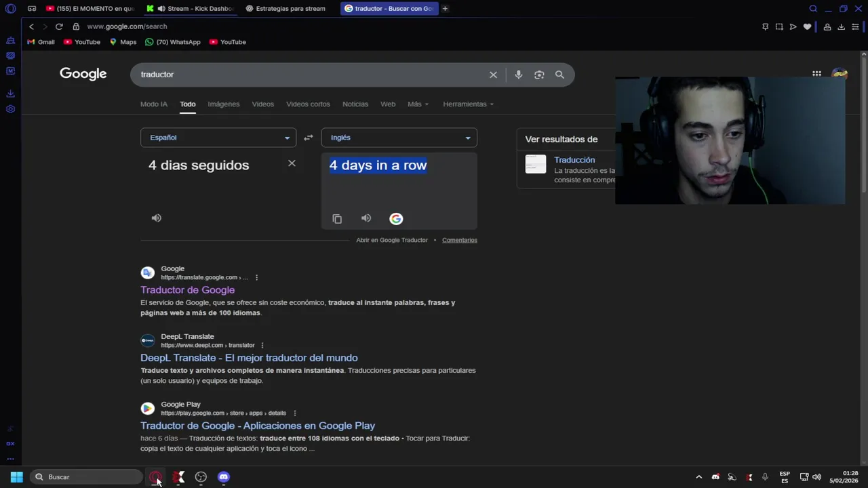
Task: Switch to the El MOMENTO YouTube tab
Action: (x=90, y=9)
